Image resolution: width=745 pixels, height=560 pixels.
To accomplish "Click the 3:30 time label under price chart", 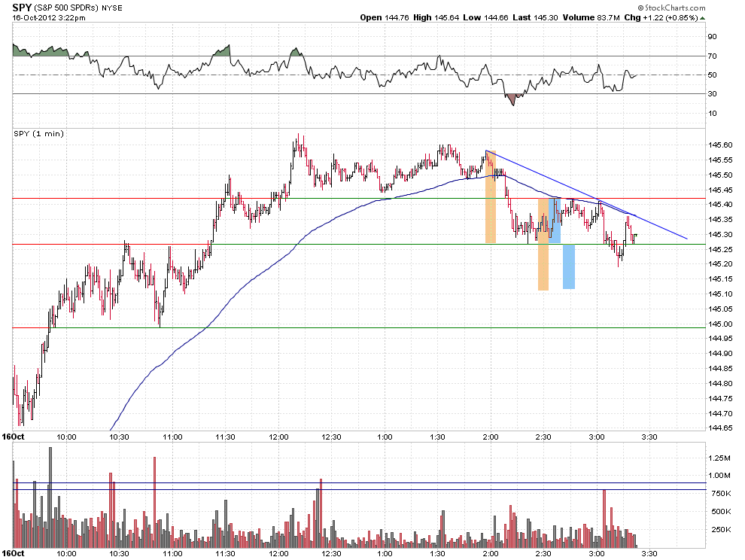I will click(x=649, y=437).
